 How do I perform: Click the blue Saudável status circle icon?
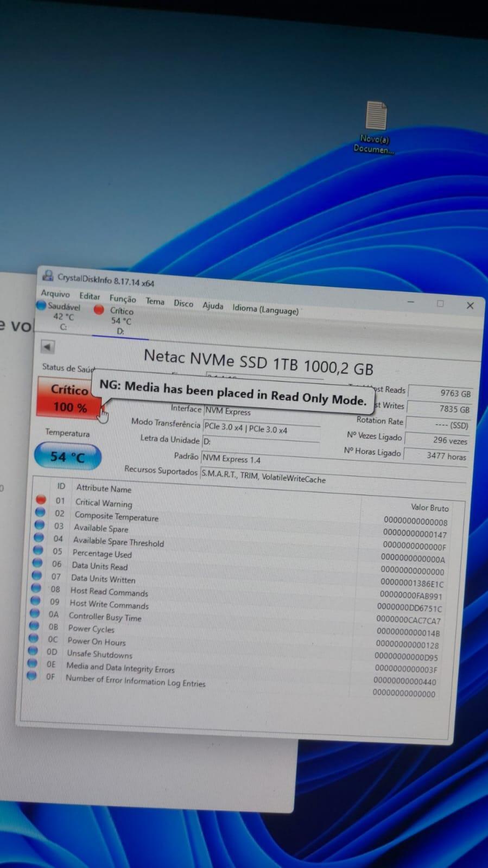pos(41,305)
